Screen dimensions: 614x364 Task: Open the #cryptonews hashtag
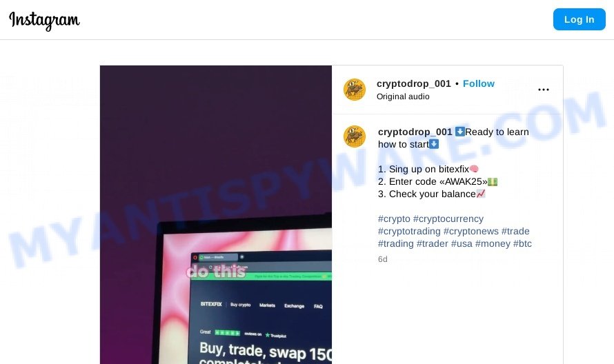pos(471,232)
